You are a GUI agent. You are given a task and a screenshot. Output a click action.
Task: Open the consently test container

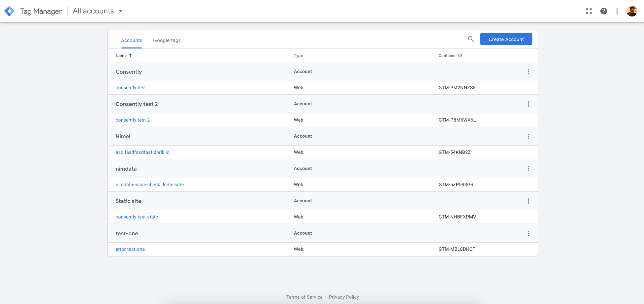tap(131, 88)
